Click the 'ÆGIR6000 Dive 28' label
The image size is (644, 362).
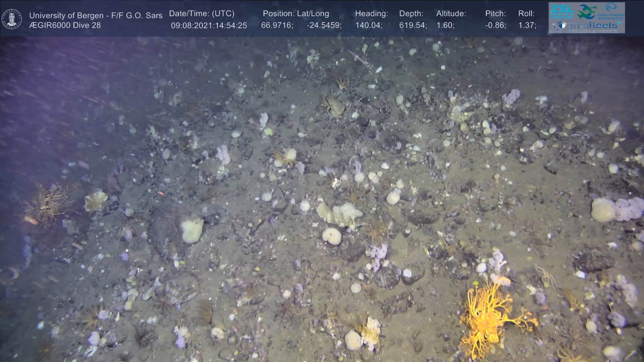pyautogui.click(x=65, y=25)
